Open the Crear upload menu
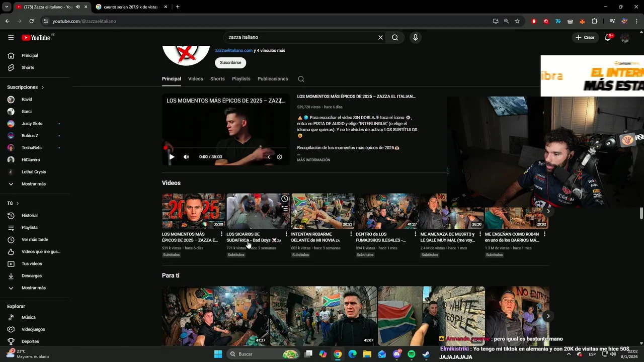Screen dimensions: 644x362 pyautogui.click(x=586, y=38)
